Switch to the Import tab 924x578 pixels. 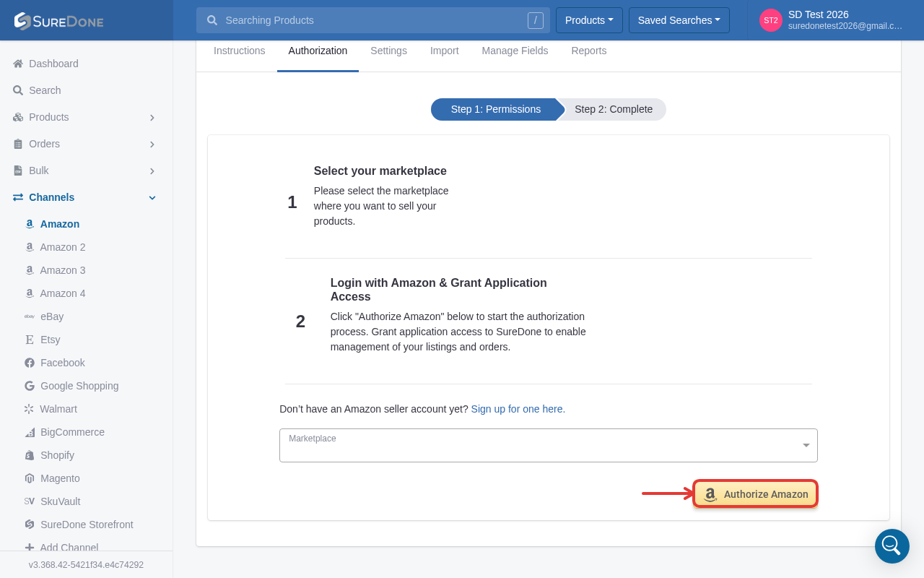pyautogui.click(x=445, y=51)
